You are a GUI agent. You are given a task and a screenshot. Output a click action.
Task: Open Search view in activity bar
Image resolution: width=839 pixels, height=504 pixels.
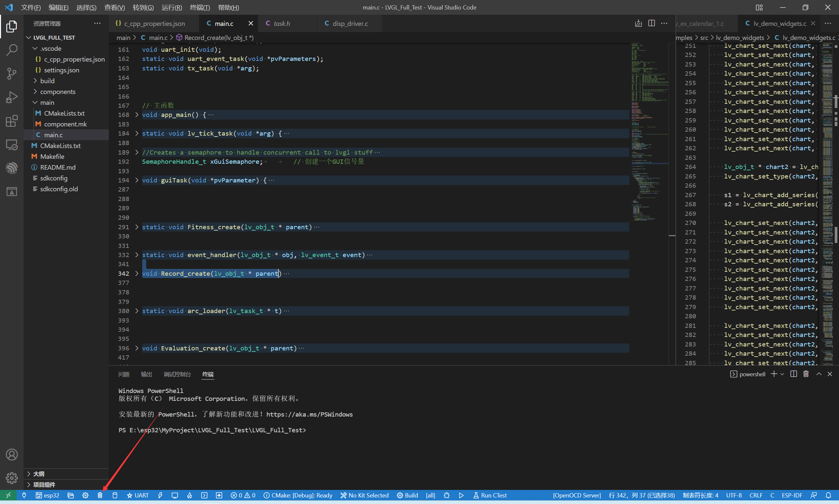pyautogui.click(x=11, y=50)
